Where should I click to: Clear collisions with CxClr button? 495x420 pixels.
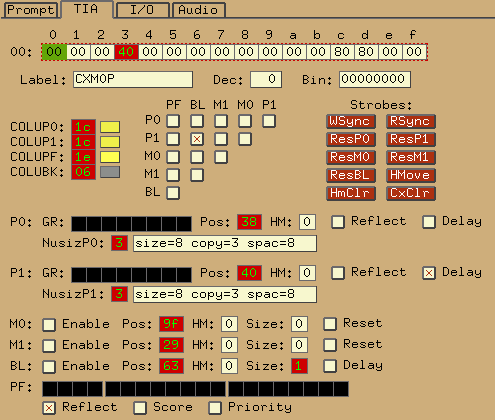tap(411, 193)
